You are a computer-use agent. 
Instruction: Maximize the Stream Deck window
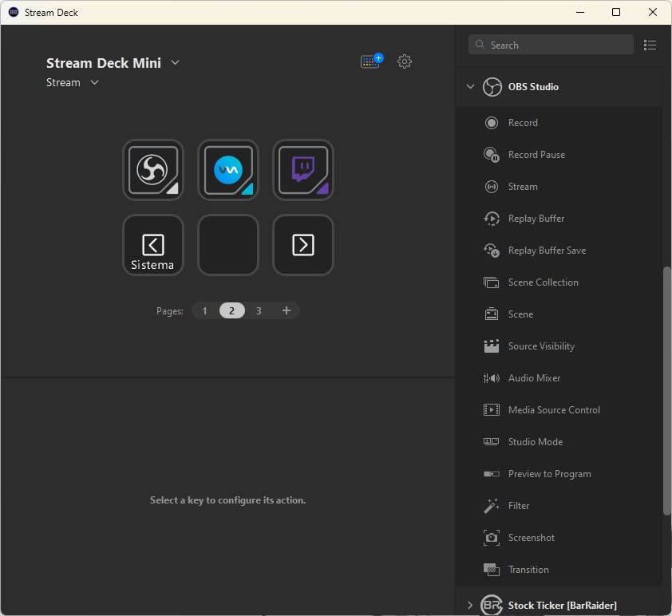(616, 12)
